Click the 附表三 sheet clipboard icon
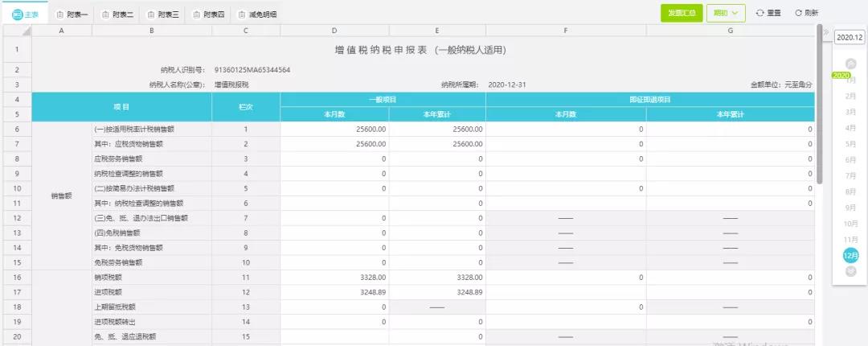This screenshot has height=346, width=868. [151, 14]
